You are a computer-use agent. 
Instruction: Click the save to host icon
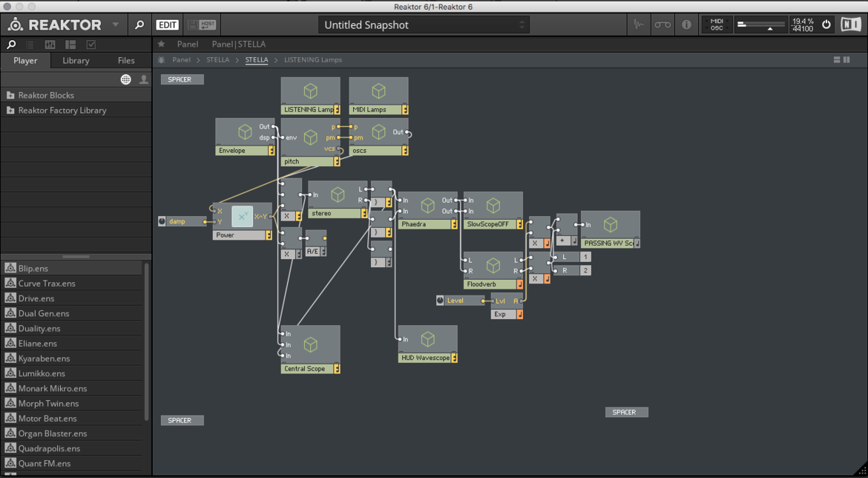pos(203,25)
